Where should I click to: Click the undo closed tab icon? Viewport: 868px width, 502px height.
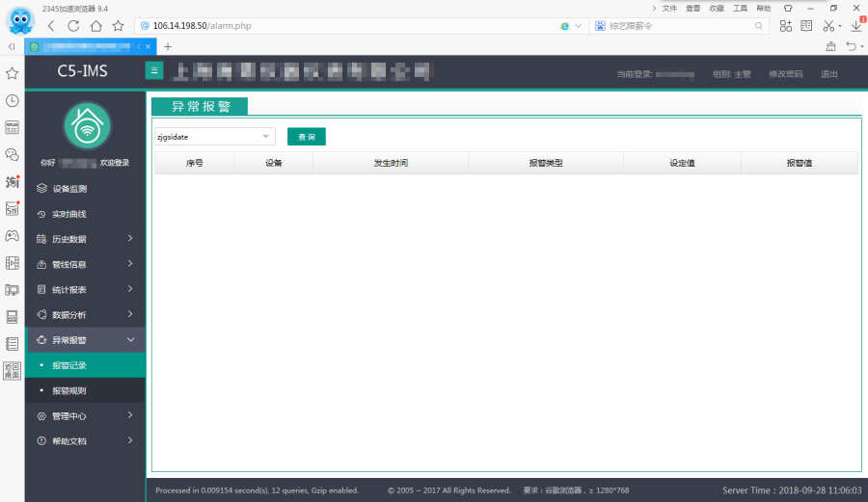[x=852, y=46]
